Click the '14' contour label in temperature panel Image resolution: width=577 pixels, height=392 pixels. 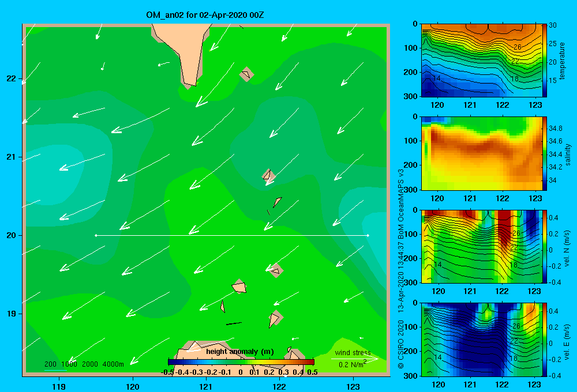437,78
